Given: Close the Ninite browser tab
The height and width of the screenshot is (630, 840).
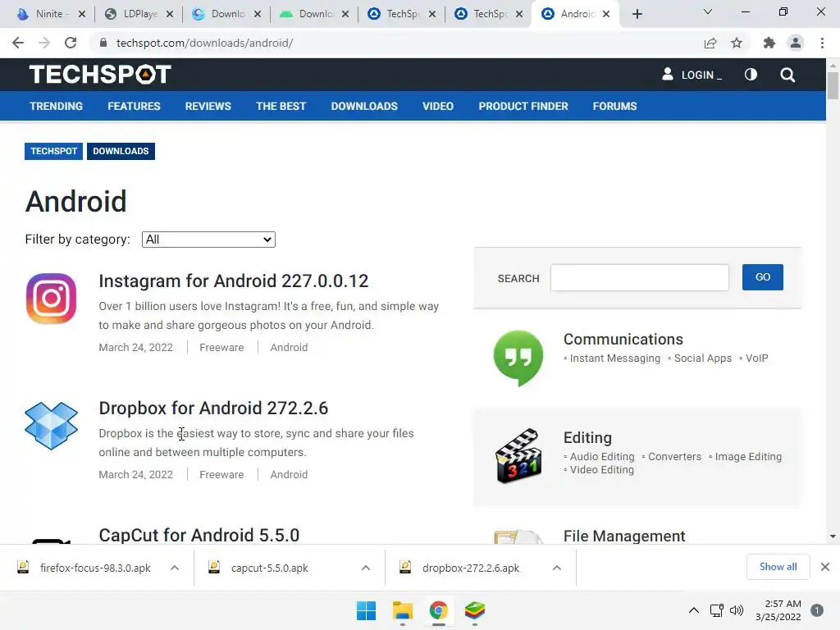Looking at the screenshot, I should pyautogui.click(x=82, y=14).
